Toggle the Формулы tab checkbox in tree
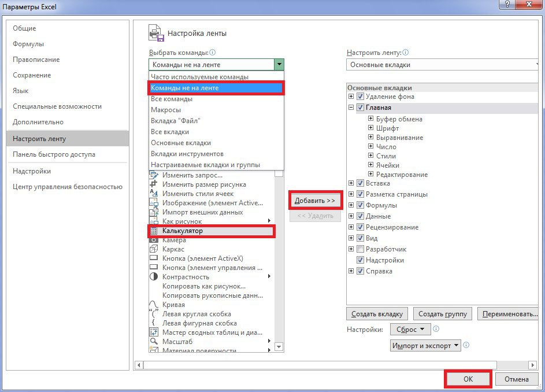The width and height of the screenshot is (545, 392). click(x=361, y=205)
